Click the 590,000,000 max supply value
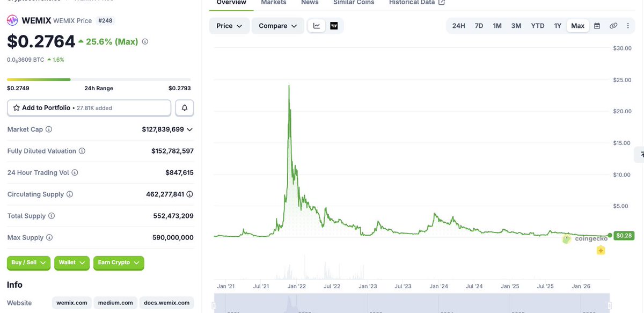Viewport: 644px width, 313px height. pos(173,237)
